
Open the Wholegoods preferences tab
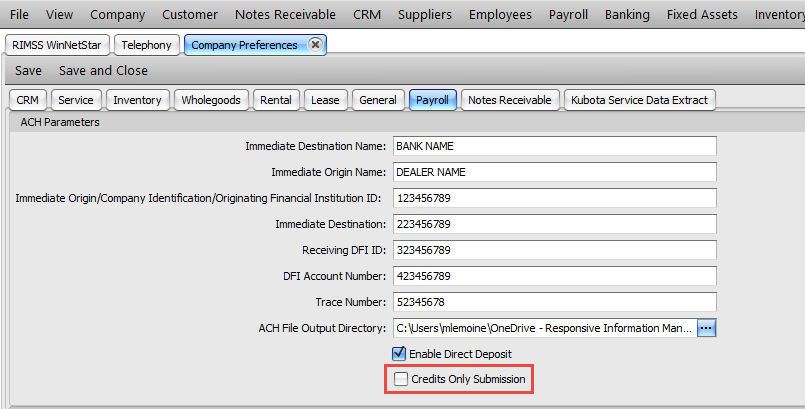point(211,100)
